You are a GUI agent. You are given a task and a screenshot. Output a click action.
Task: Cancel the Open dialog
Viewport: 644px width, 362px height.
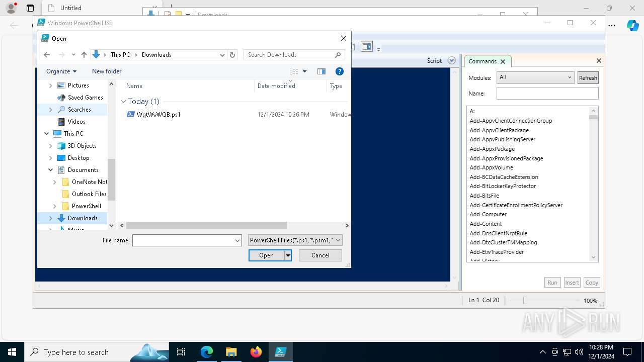[x=320, y=255]
